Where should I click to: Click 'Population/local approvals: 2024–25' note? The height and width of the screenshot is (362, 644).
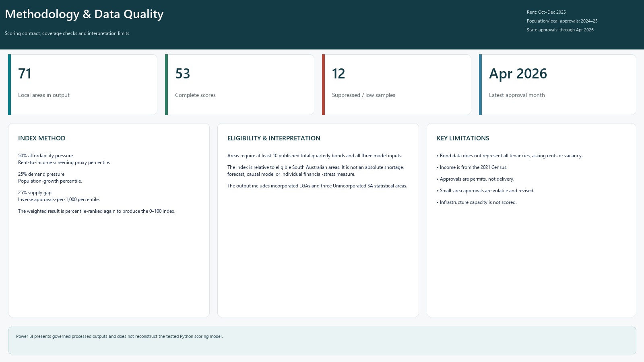click(562, 21)
